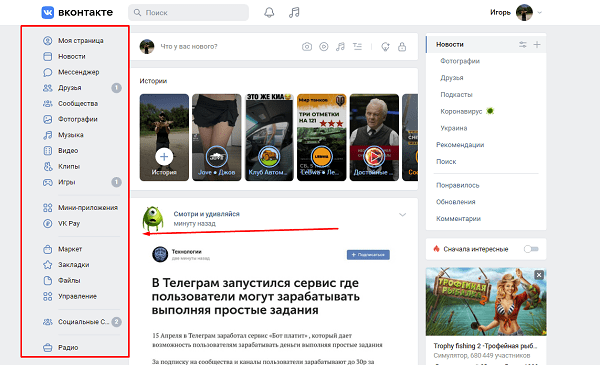This screenshot has width=600, height=365.
Task: Click the Маркет bag icon
Action: click(x=47, y=249)
